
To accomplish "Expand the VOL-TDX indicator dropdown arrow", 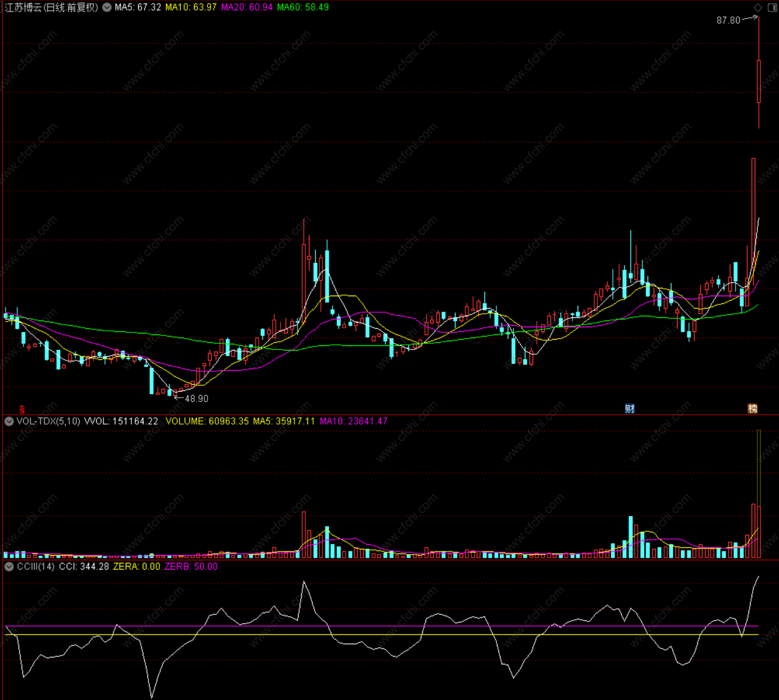I will pyautogui.click(x=9, y=421).
